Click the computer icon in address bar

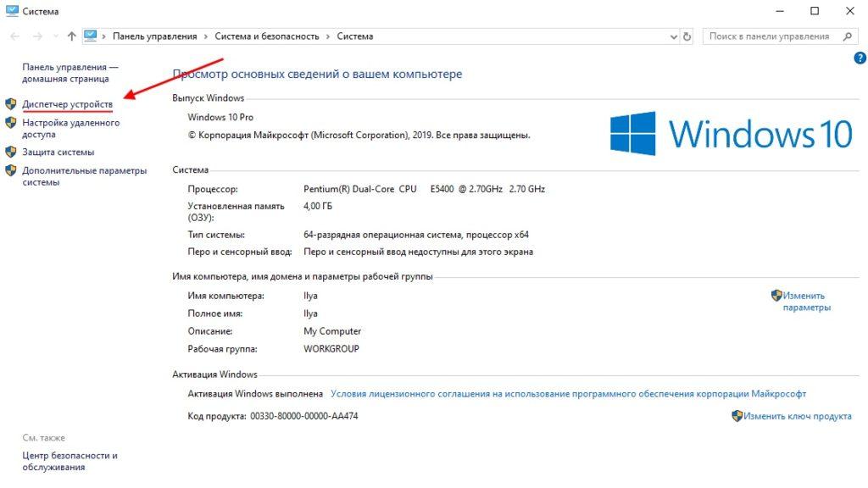(90, 36)
